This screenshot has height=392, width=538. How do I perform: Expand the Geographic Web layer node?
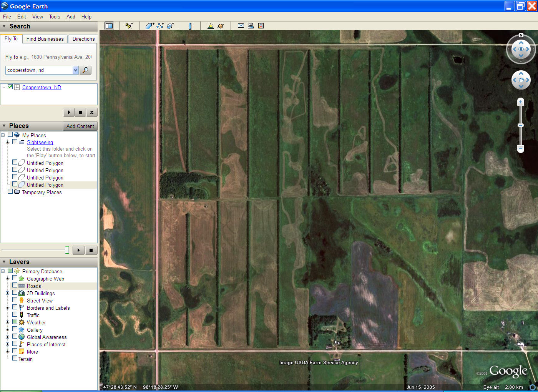7,279
